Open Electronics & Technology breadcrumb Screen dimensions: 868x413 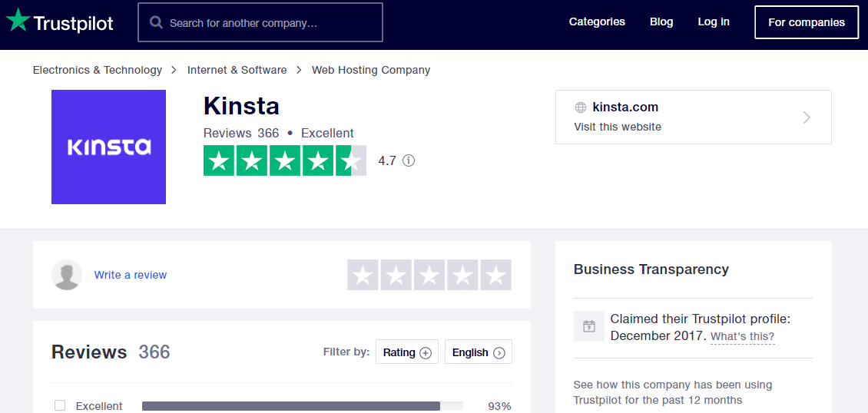[98, 70]
